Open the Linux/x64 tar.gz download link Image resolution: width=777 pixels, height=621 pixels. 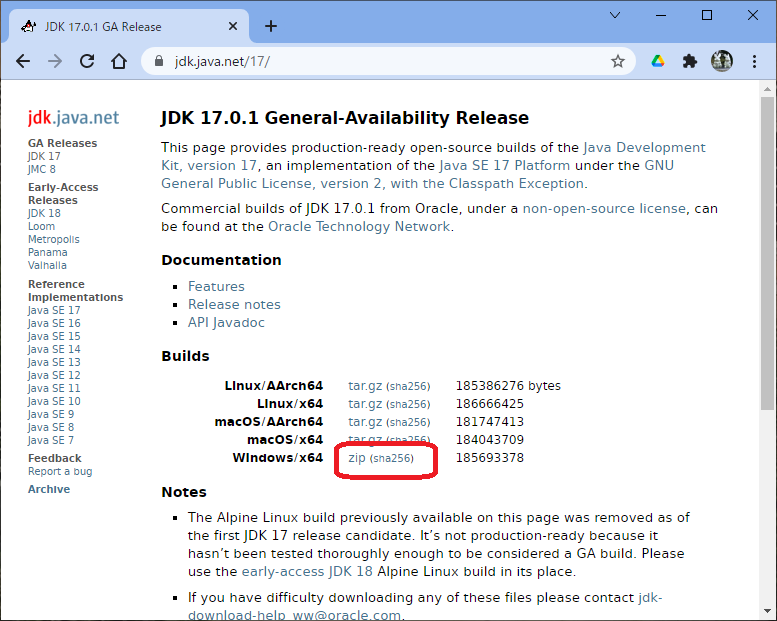click(x=365, y=404)
